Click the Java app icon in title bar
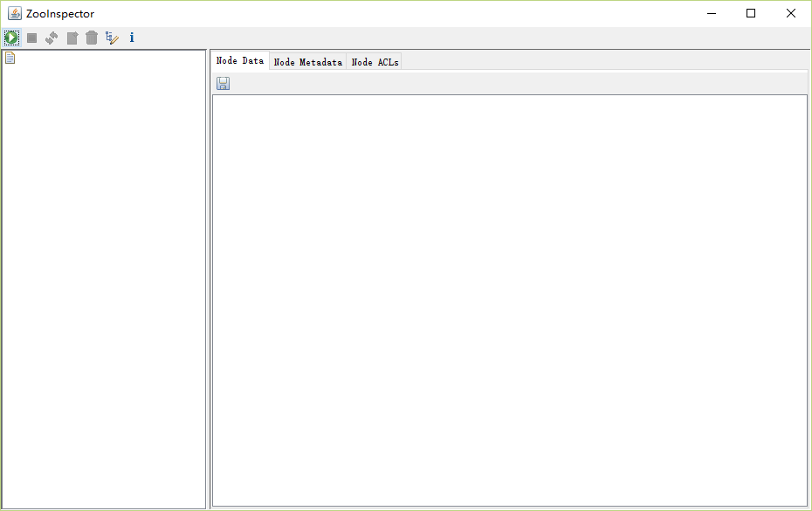The width and height of the screenshot is (812, 511). click(15, 13)
